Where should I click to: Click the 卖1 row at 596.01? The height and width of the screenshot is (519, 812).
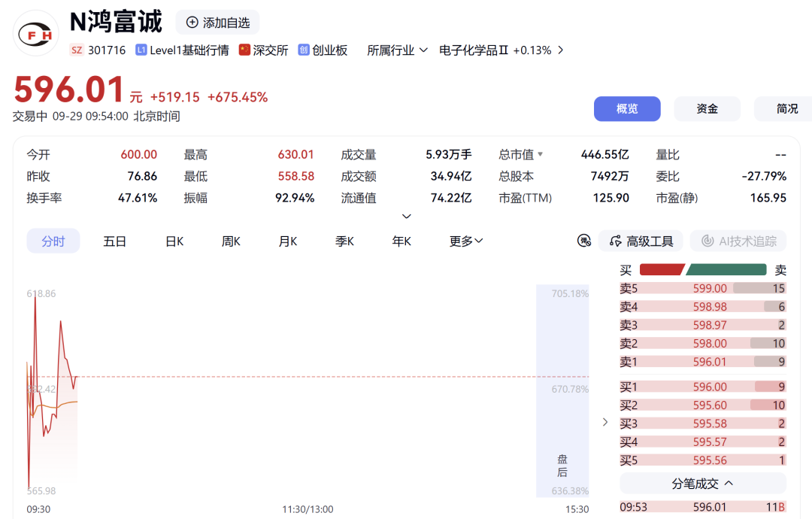(703, 362)
